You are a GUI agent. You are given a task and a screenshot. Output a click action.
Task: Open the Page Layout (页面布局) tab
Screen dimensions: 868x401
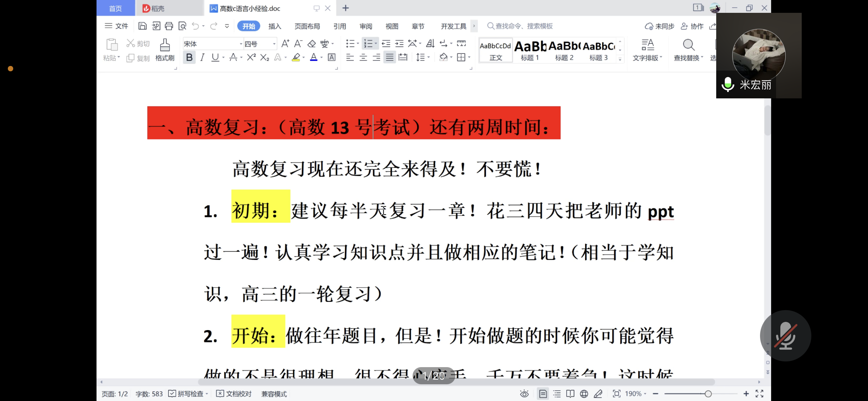click(307, 26)
